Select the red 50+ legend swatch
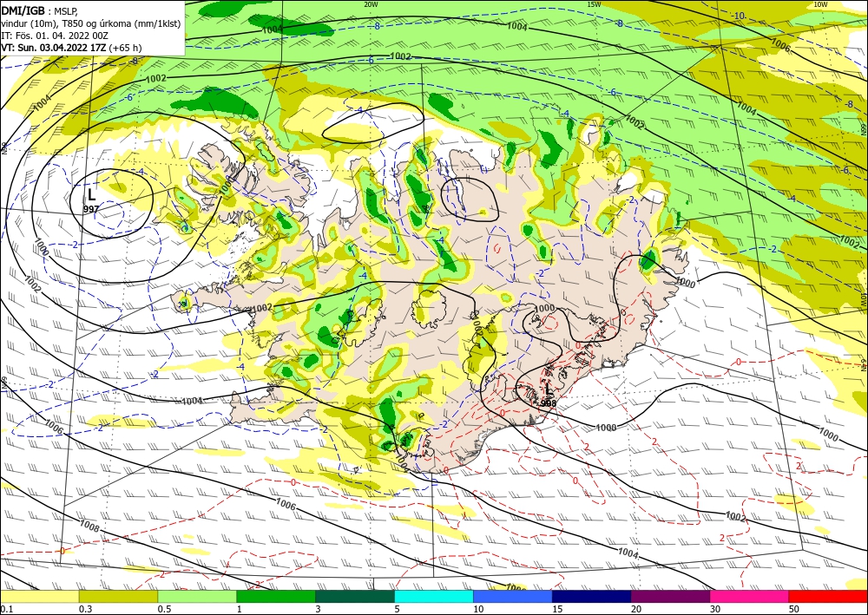The image size is (868, 615). [828, 596]
